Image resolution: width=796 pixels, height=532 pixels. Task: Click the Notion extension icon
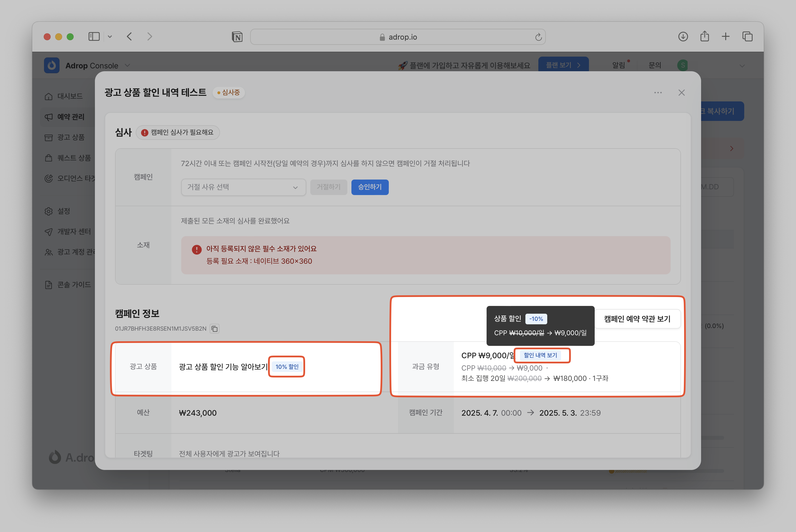[x=237, y=37]
